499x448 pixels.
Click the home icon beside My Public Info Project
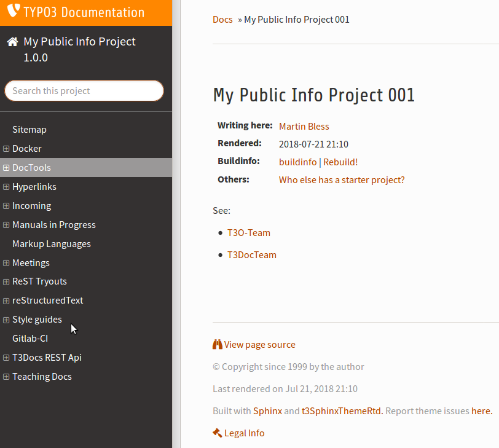[x=13, y=42]
